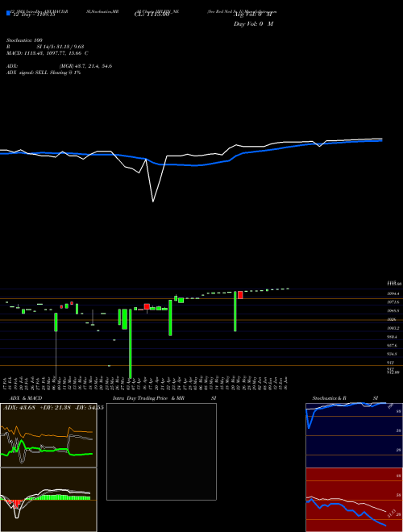
Task: Click the empty intraday trading price box
Action: click(x=161, y=451)
